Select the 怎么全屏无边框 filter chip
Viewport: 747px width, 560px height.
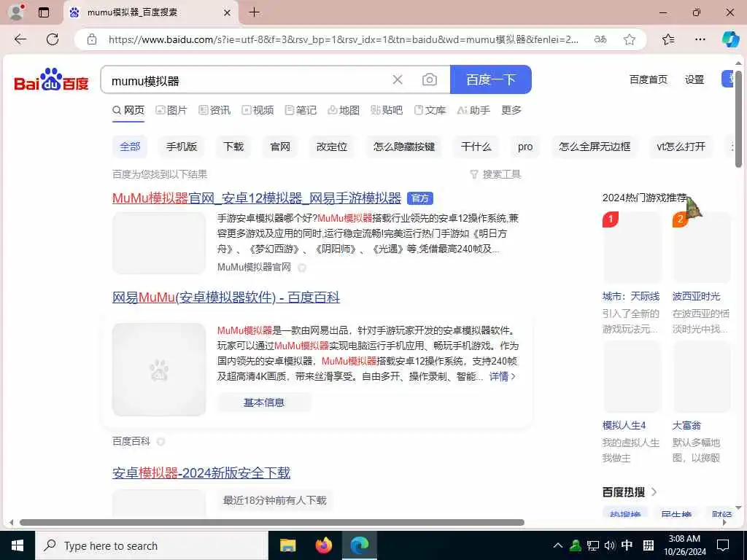595,147
